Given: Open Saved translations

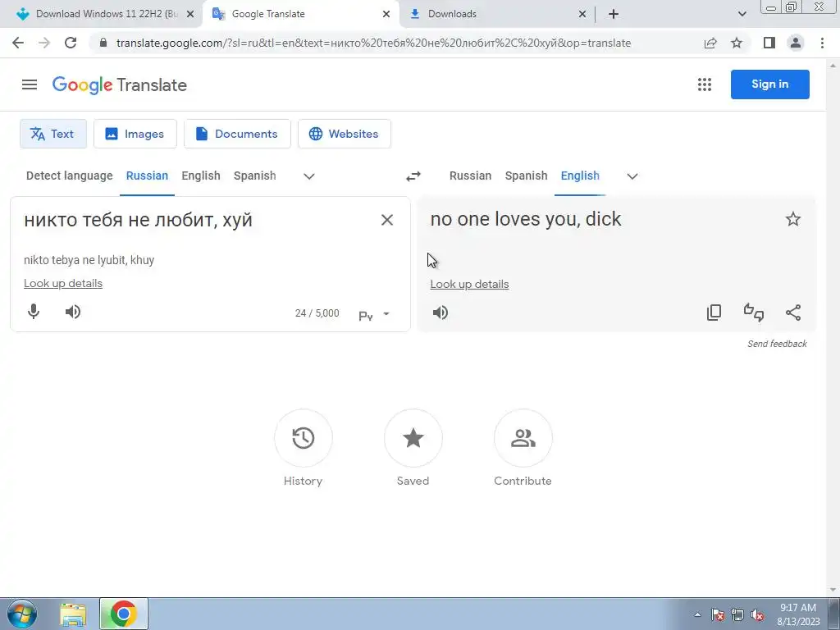Looking at the screenshot, I should pyautogui.click(x=413, y=438).
